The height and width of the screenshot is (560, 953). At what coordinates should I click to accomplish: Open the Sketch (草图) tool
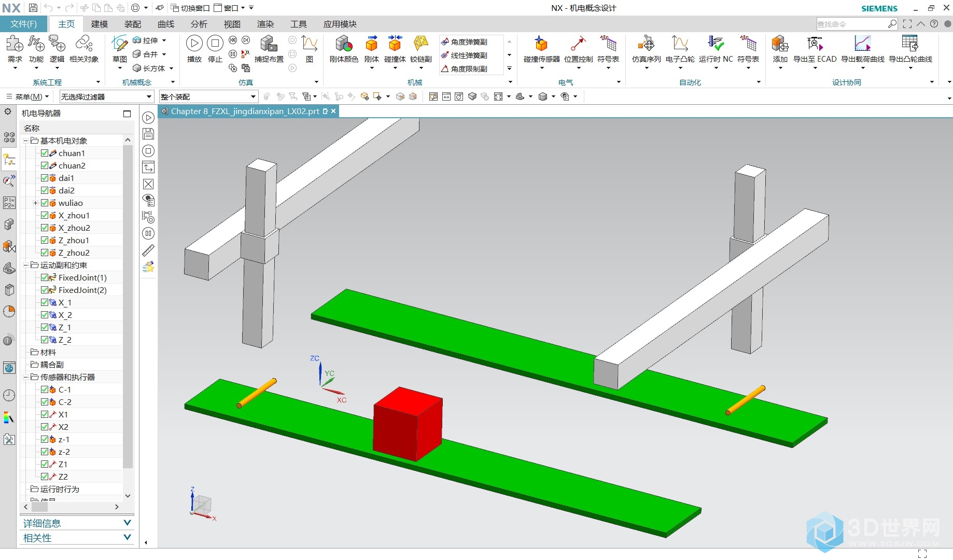(x=120, y=49)
